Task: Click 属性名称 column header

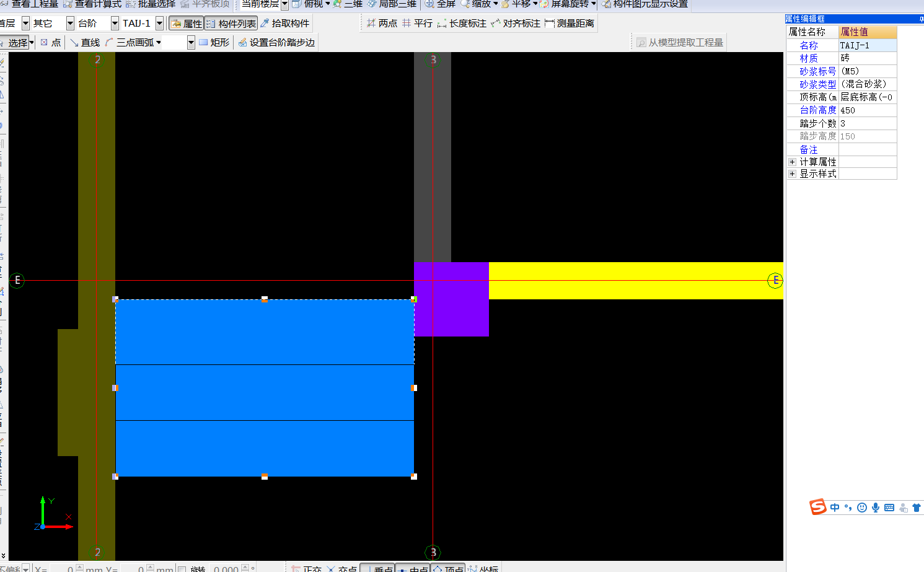Action: [x=812, y=32]
